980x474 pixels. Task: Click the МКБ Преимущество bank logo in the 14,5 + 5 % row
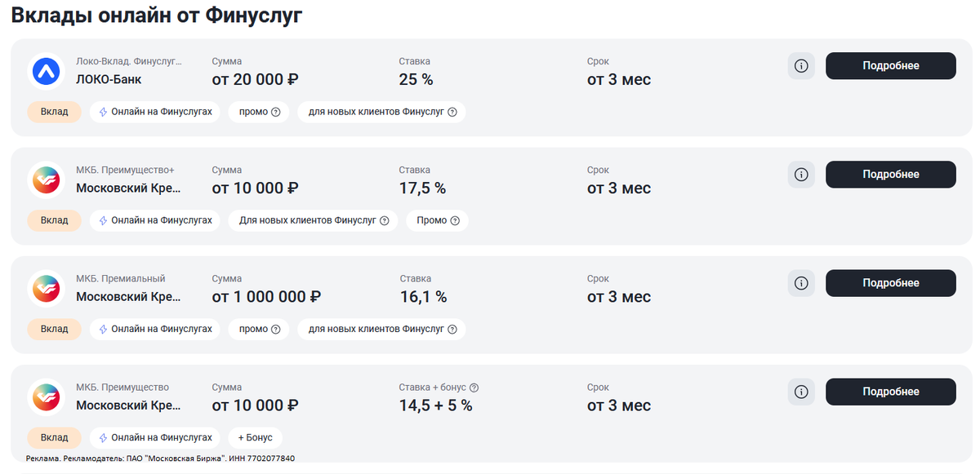pos(47,397)
